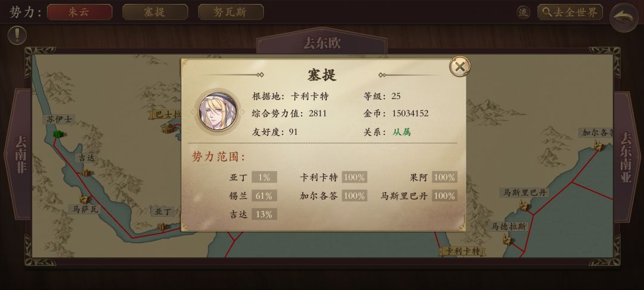Click the round 流 icon
The height and width of the screenshot is (290, 644).
coord(524,13)
